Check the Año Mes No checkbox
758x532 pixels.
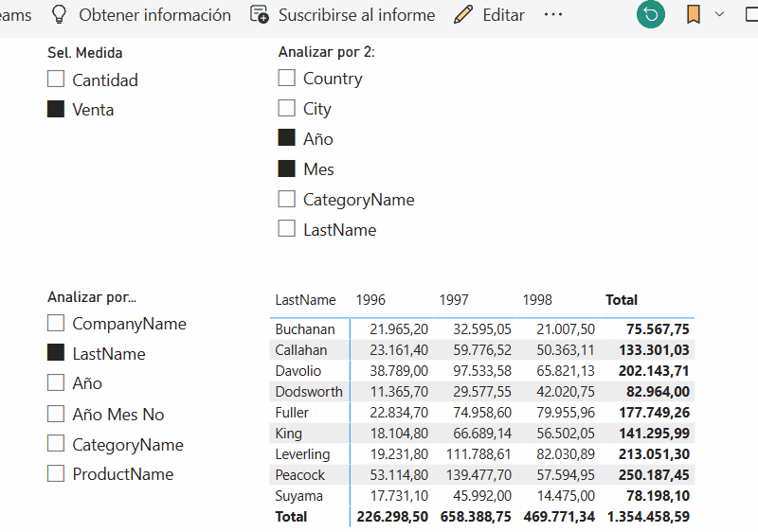pyautogui.click(x=56, y=414)
